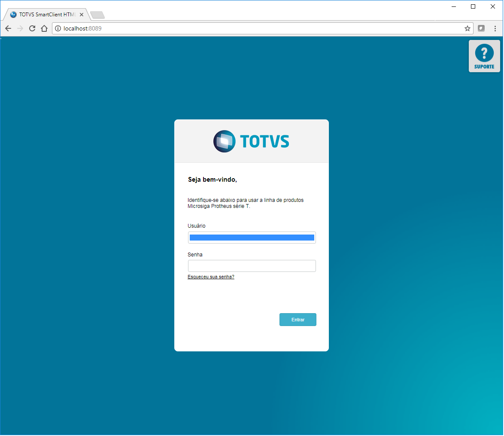Maximize the browser window
The image size is (504, 436).
click(x=473, y=6)
